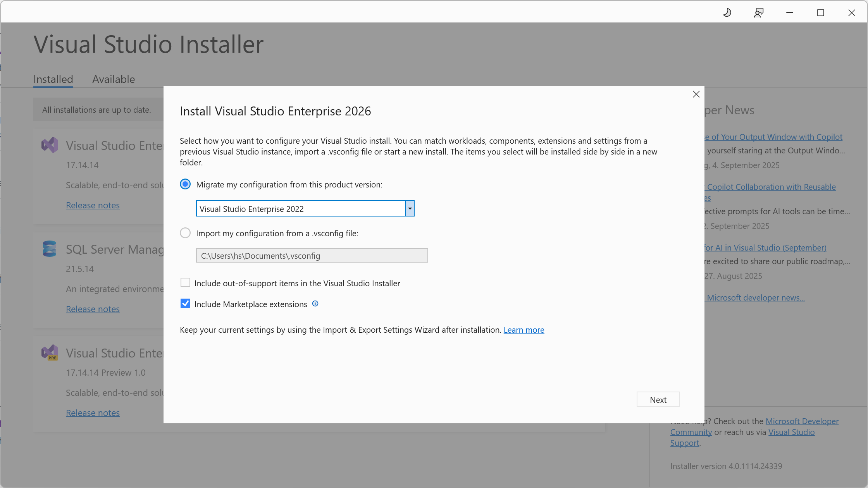The height and width of the screenshot is (488, 868).
Task: Select Migrate my configuration radio button
Action: click(x=185, y=184)
